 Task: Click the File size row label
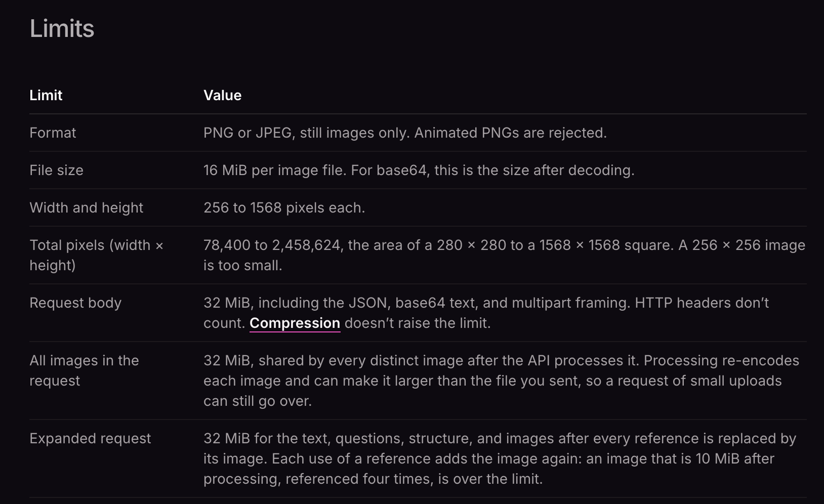(56, 170)
